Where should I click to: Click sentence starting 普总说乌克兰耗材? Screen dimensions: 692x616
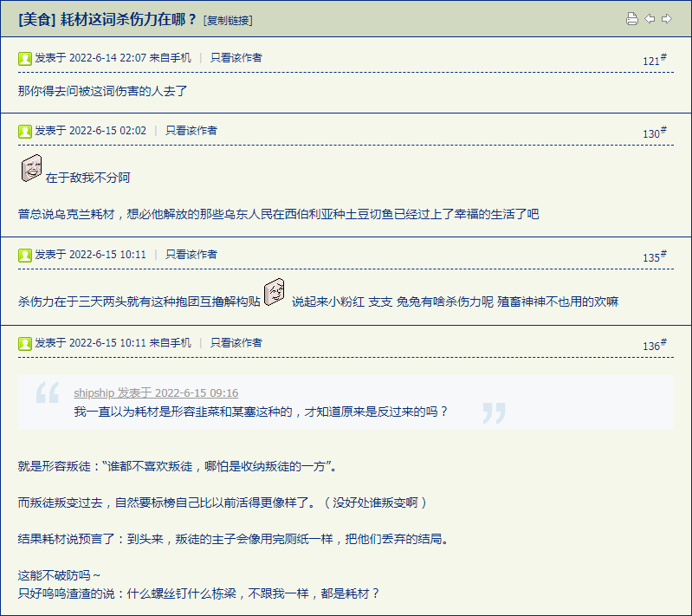(279, 214)
